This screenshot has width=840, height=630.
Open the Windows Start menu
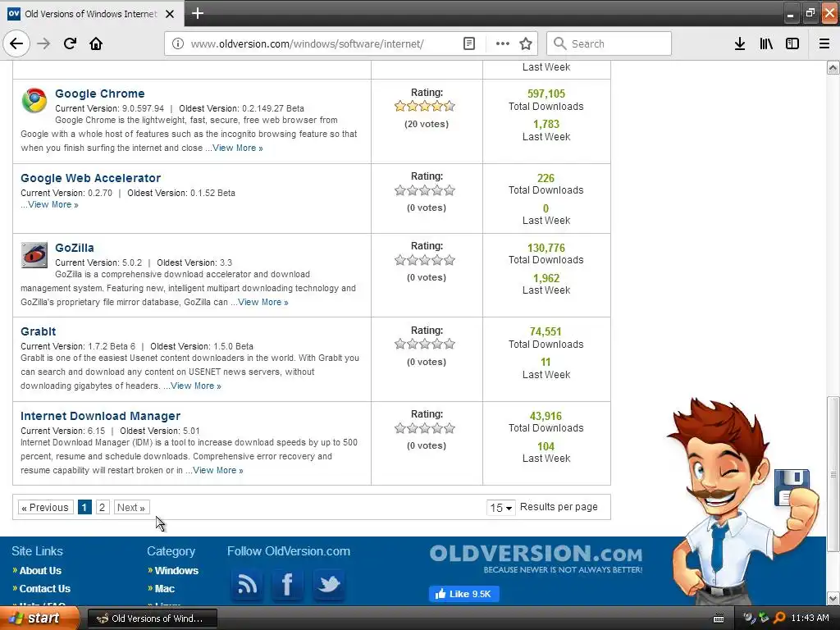39,618
